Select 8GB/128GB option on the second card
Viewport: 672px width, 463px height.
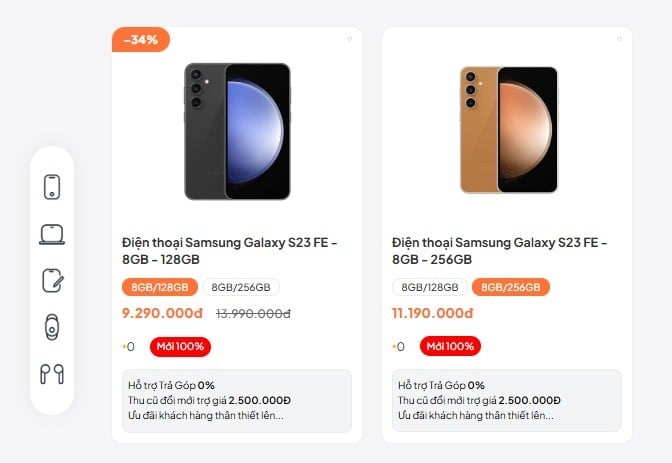pyautogui.click(x=430, y=287)
